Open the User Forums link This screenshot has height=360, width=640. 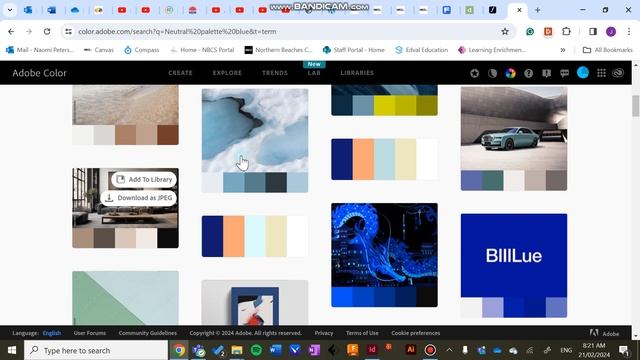[x=90, y=333]
